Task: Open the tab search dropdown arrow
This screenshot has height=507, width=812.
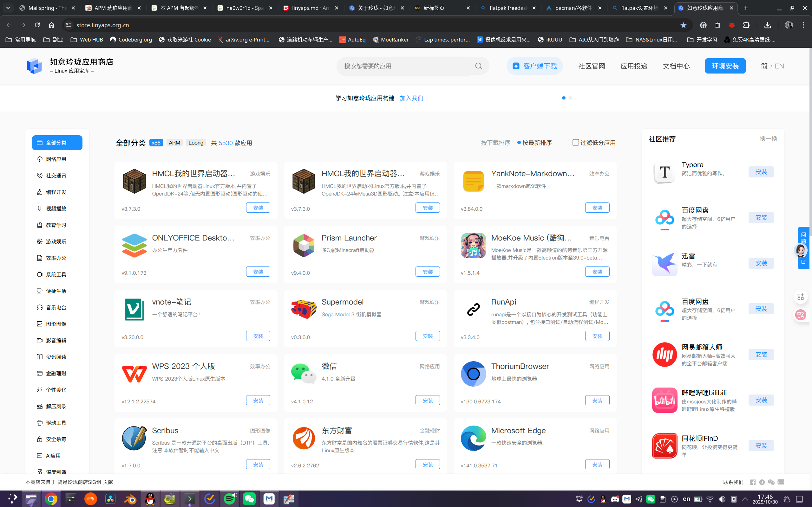Action: click(8, 8)
